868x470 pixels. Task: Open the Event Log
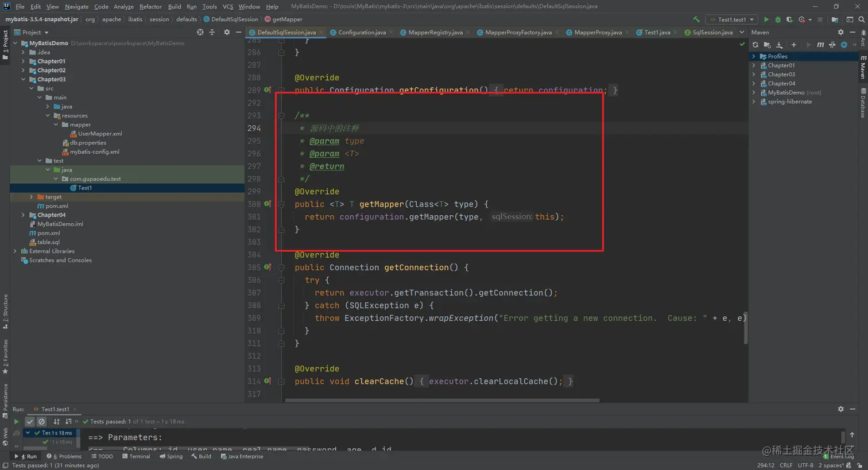pyautogui.click(x=838, y=456)
